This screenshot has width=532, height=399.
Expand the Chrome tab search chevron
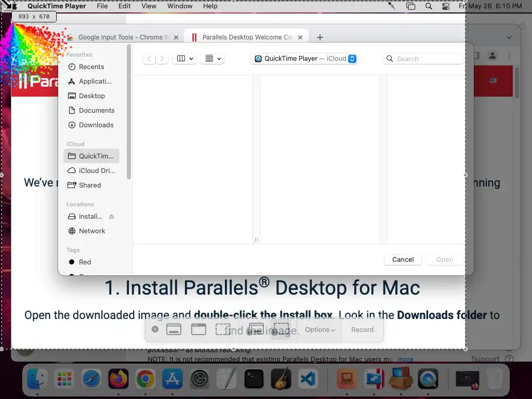click(x=509, y=37)
